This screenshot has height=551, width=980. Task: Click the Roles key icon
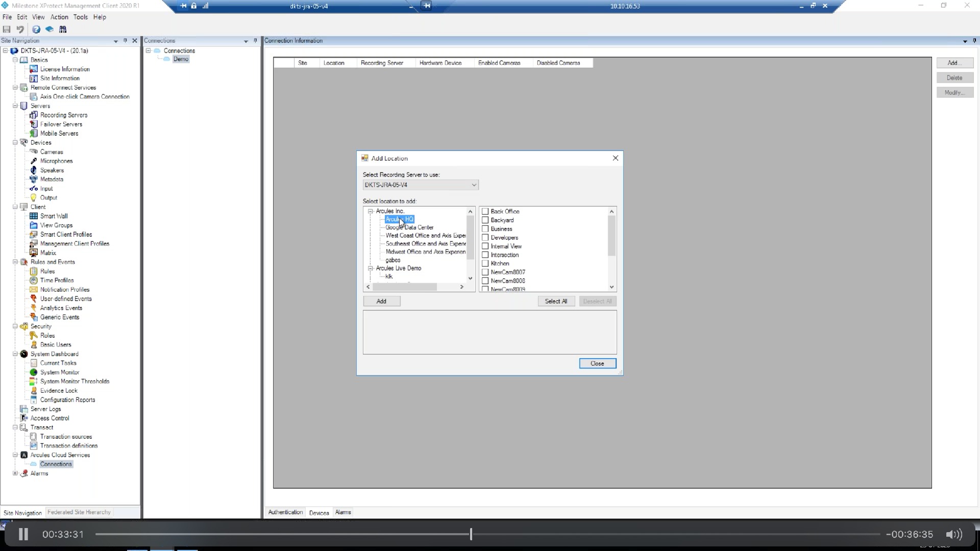[x=34, y=335]
